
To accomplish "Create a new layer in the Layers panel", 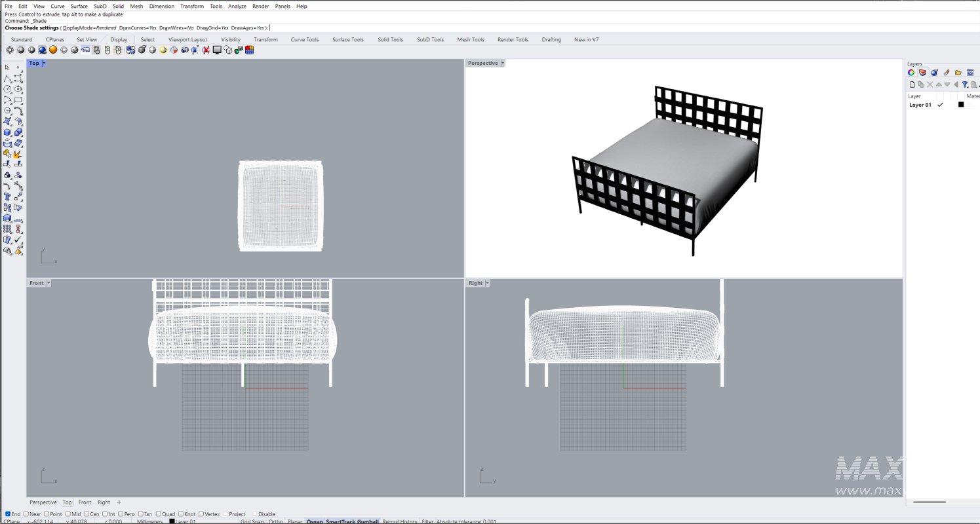I will click(x=912, y=84).
